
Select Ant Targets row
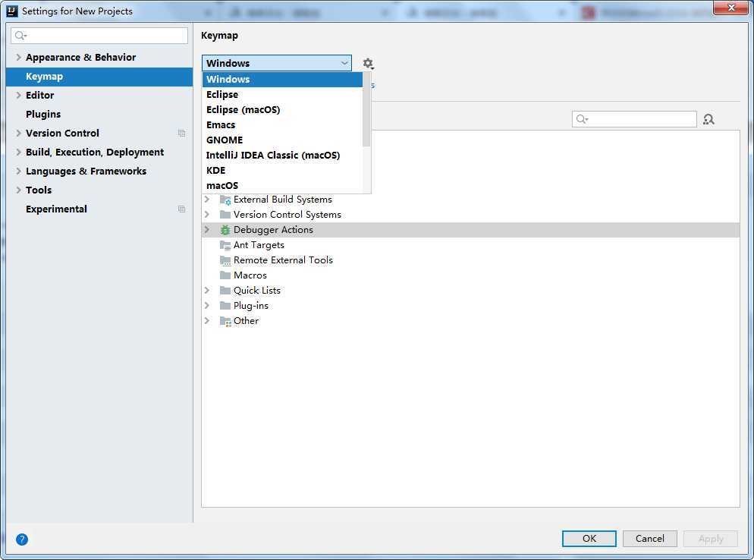(471, 245)
